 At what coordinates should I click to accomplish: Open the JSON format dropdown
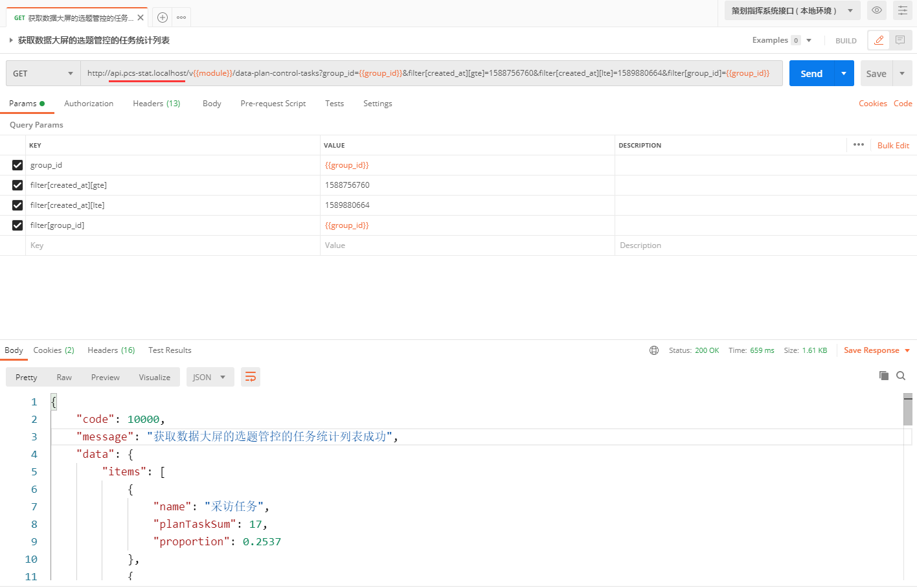tap(209, 377)
